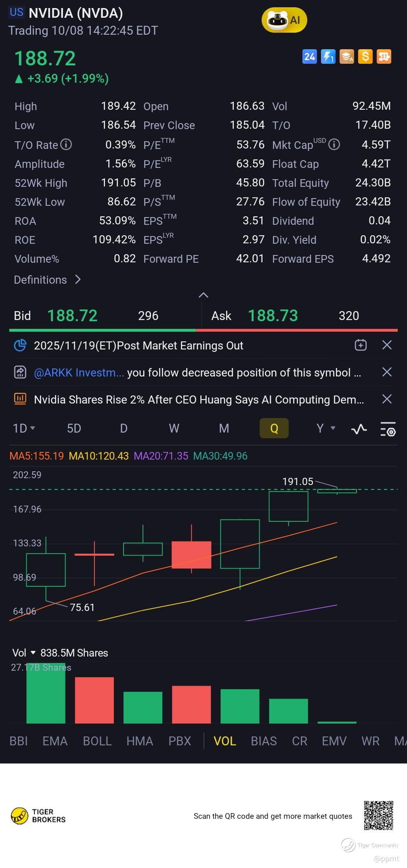Image resolution: width=407 pixels, height=868 pixels.
Task: Select the BBI indicator
Action: coord(19,741)
